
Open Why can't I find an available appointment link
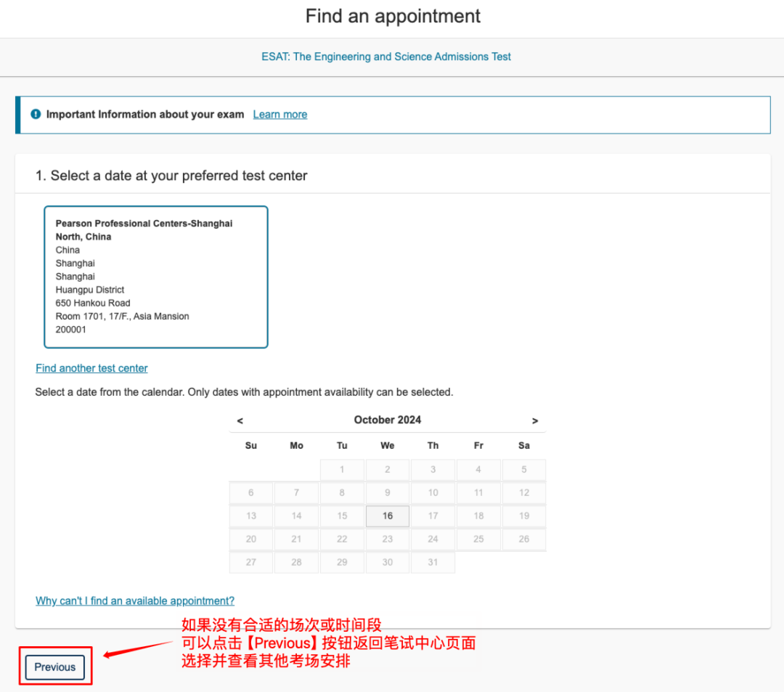[x=135, y=601]
